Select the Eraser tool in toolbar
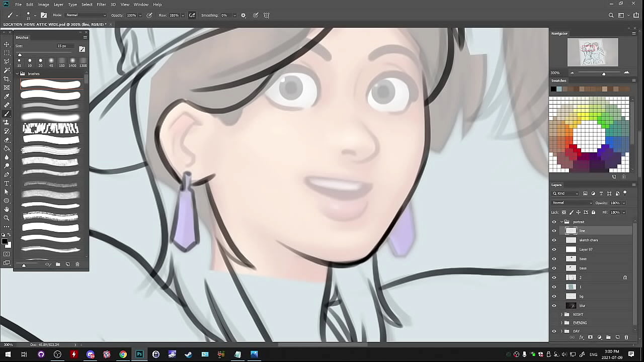Image resolution: width=644 pixels, height=362 pixels. tap(7, 140)
